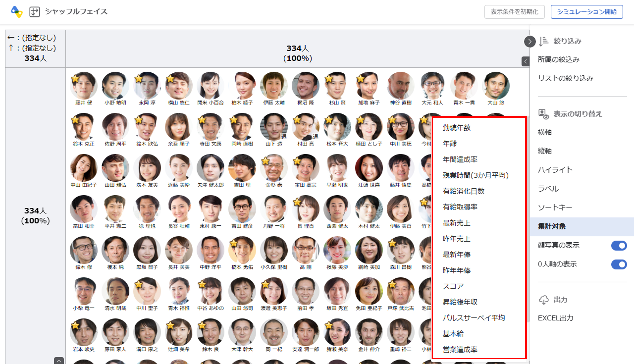Select 有給取得率 from the list

pyautogui.click(x=460, y=207)
